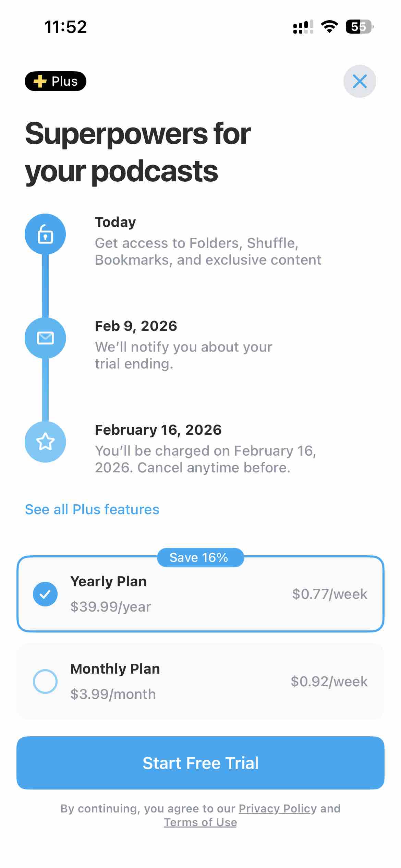Open the Terms of Use link

(200, 822)
